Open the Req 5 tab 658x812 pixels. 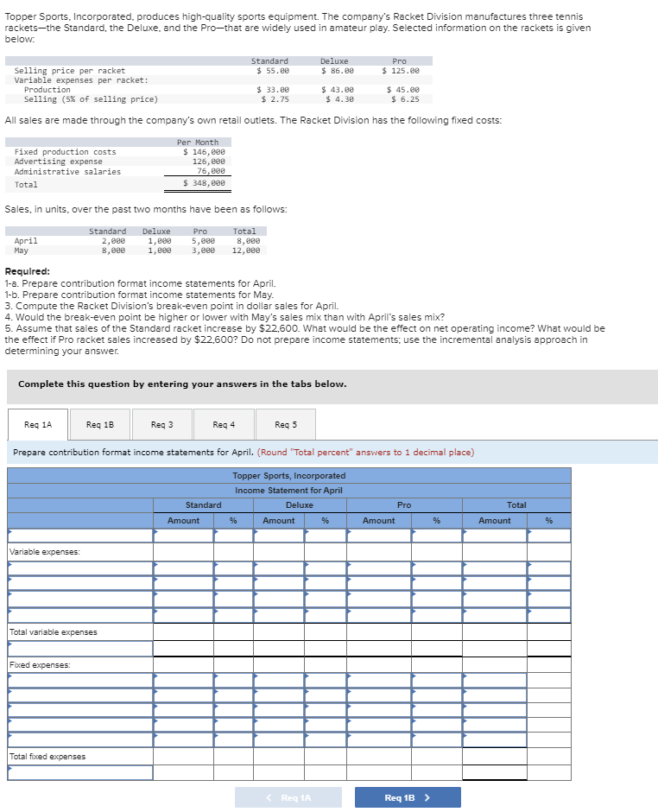pyautogui.click(x=286, y=425)
